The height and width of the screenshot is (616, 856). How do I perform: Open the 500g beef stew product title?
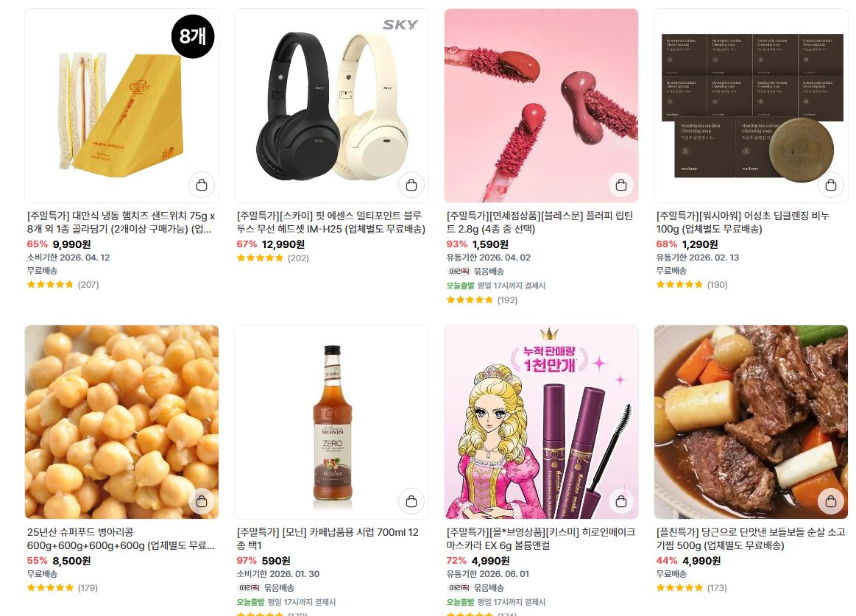(x=751, y=539)
